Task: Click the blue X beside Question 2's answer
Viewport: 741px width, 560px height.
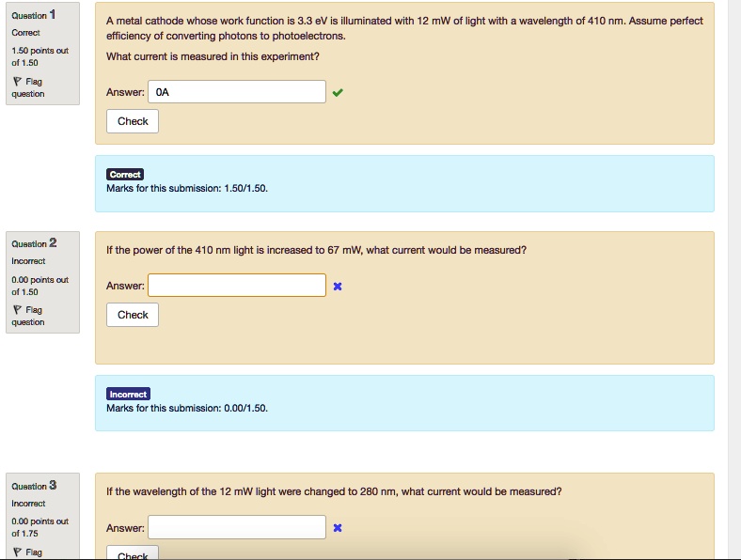Action: tap(338, 286)
